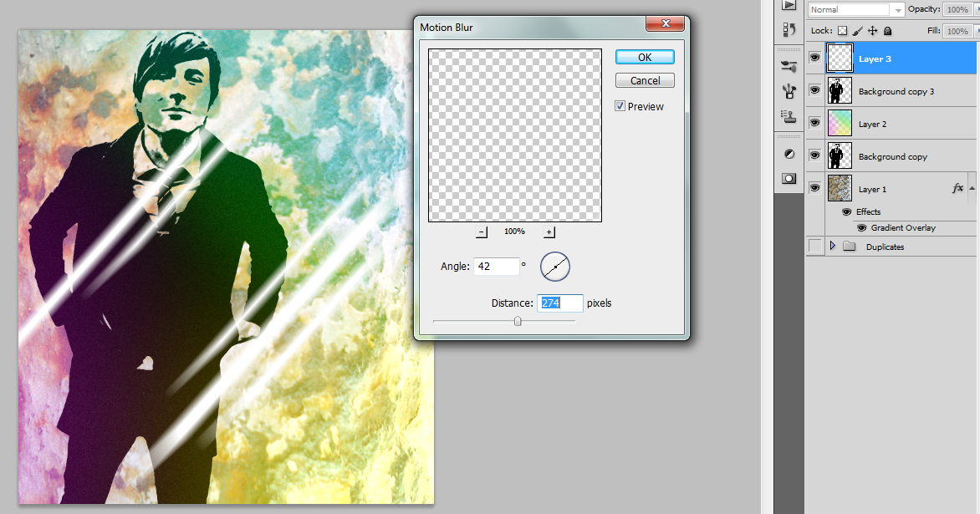980x514 pixels.
Task: Click the angle dial in Motion Blur
Action: pos(555,267)
